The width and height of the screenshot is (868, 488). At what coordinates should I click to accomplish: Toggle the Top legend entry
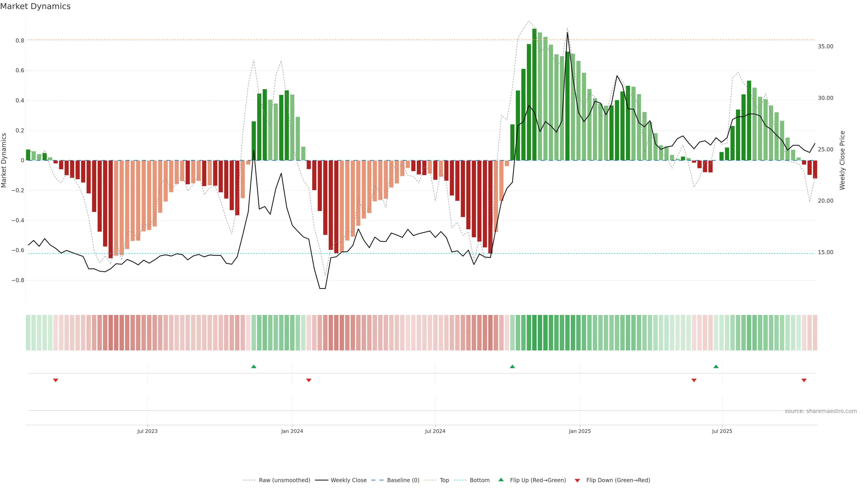pos(444,480)
